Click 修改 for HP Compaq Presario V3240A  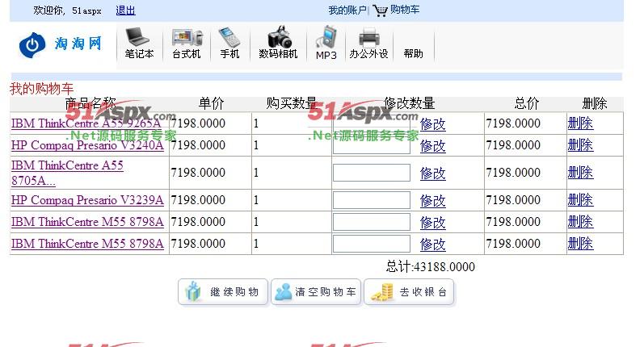433,145
